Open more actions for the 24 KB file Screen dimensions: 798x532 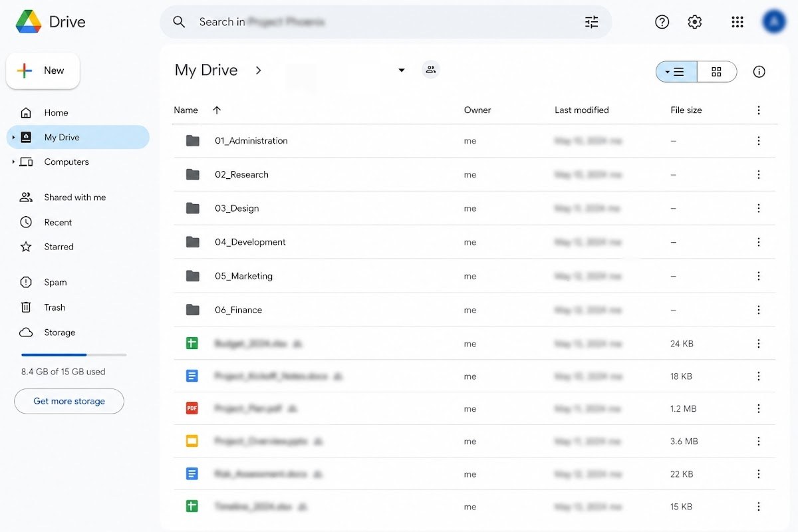click(759, 344)
